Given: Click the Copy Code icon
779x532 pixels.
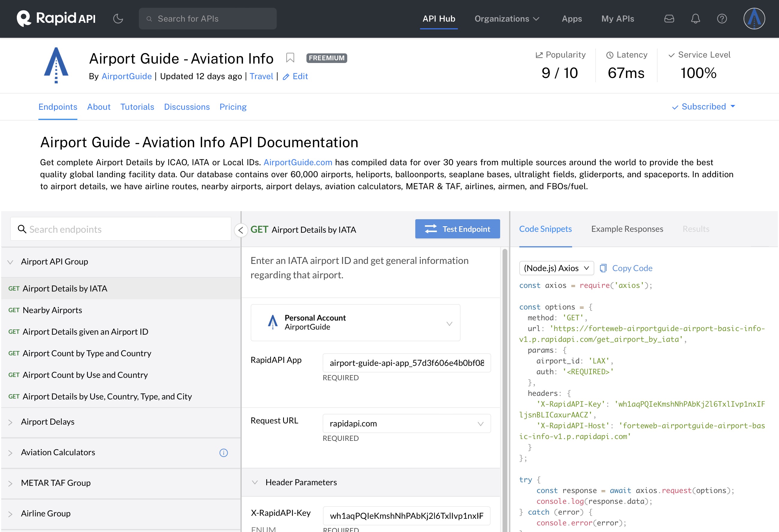Looking at the screenshot, I should pos(603,268).
